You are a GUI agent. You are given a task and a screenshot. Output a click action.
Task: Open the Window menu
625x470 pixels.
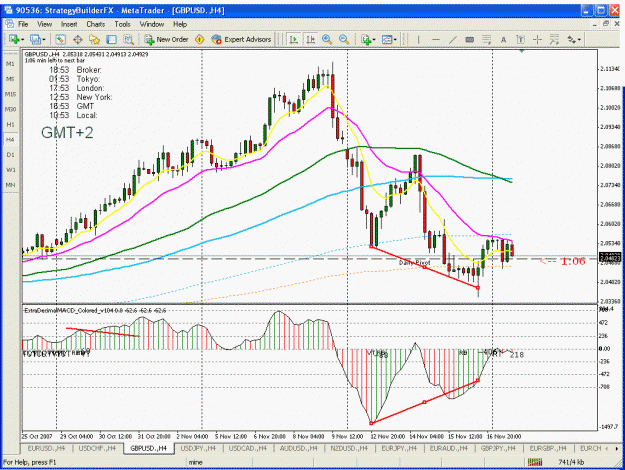pyautogui.click(x=152, y=24)
